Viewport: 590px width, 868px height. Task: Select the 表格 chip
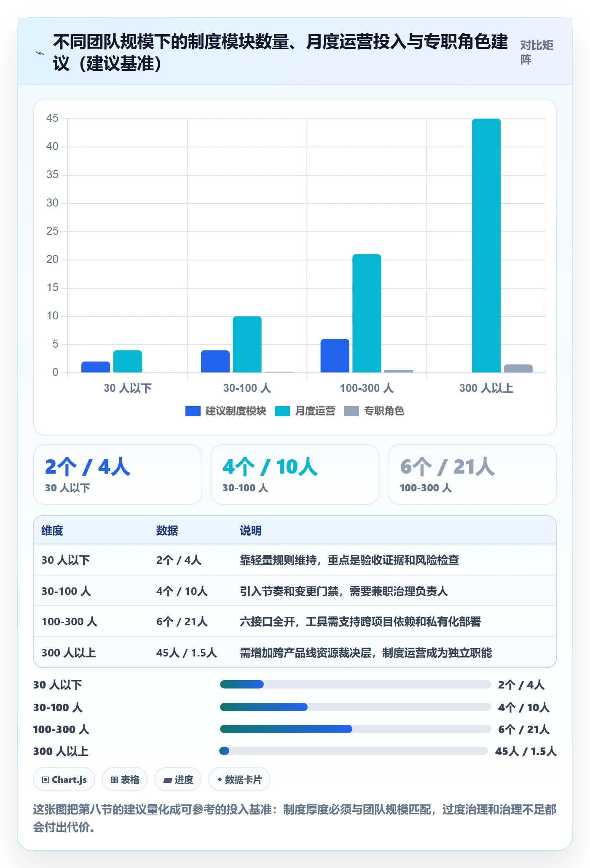[125, 780]
